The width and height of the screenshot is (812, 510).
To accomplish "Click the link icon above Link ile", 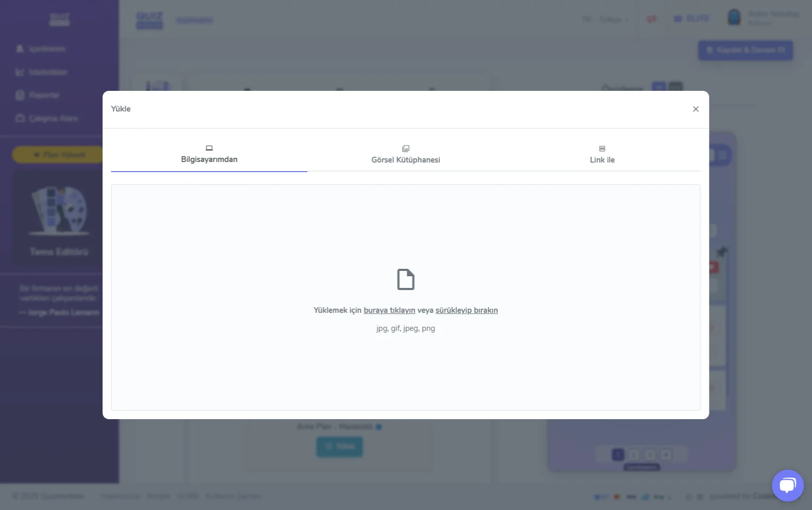I will pyautogui.click(x=602, y=149).
